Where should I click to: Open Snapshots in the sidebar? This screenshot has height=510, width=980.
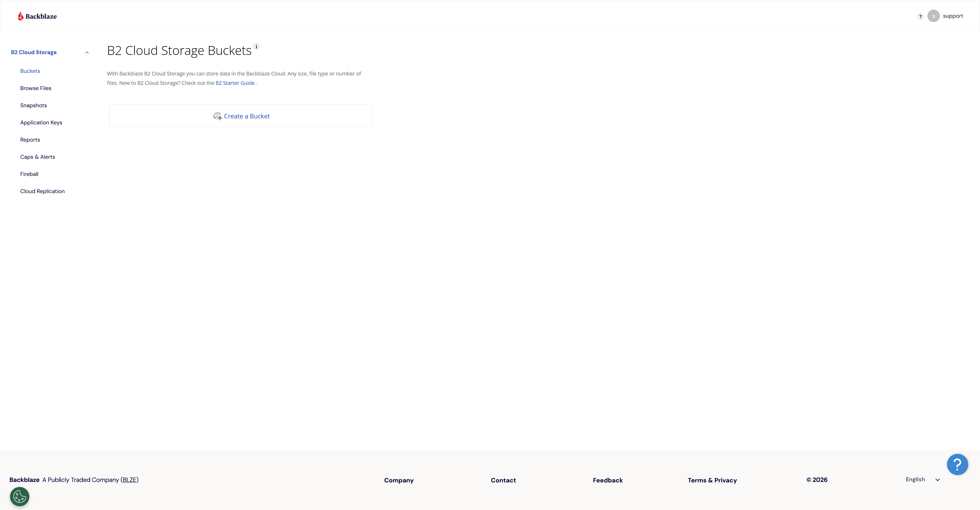(x=34, y=105)
